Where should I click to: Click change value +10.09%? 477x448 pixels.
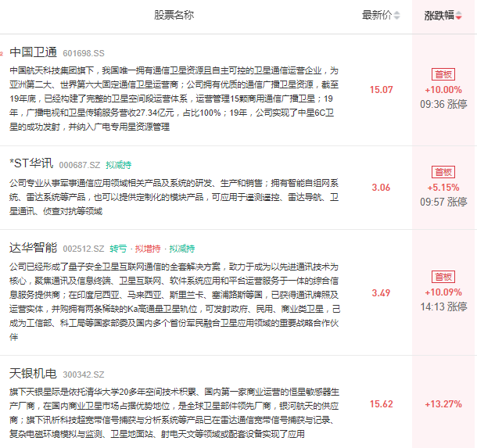click(x=443, y=292)
